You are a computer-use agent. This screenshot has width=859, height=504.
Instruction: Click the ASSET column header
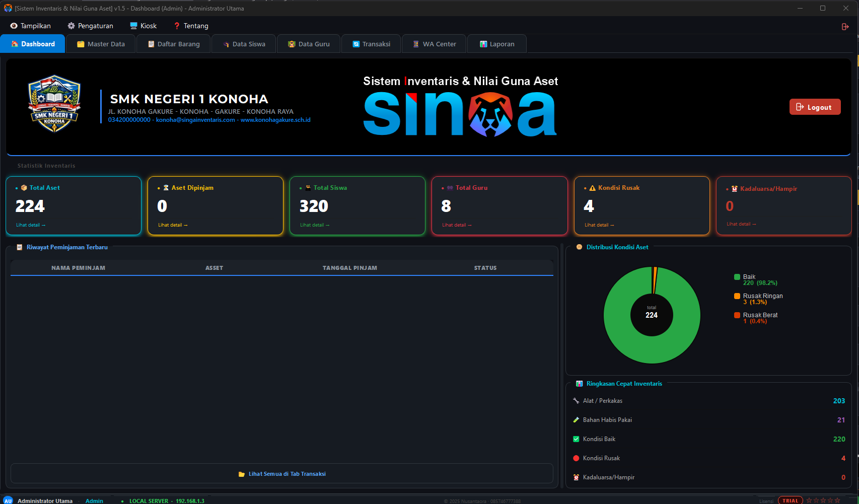[214, 268]
